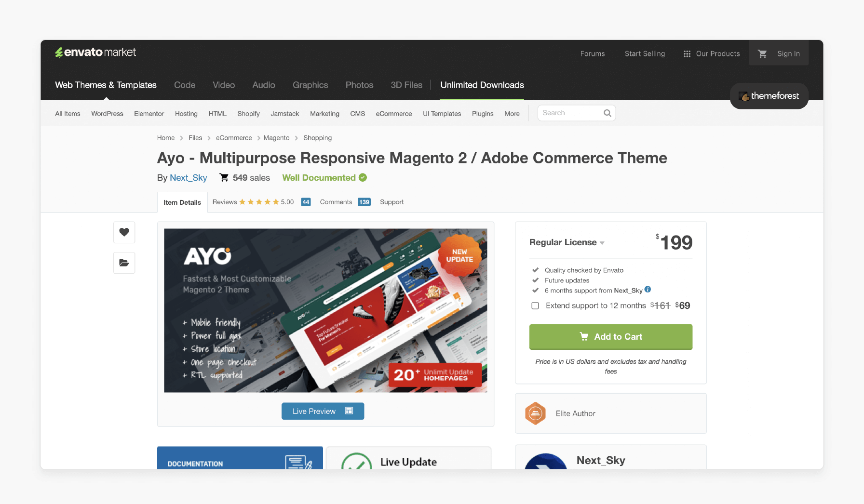This screenshot has width=864, height=504.
Task: Click the Live Preview window icon
Action: (x=349, y=411)
